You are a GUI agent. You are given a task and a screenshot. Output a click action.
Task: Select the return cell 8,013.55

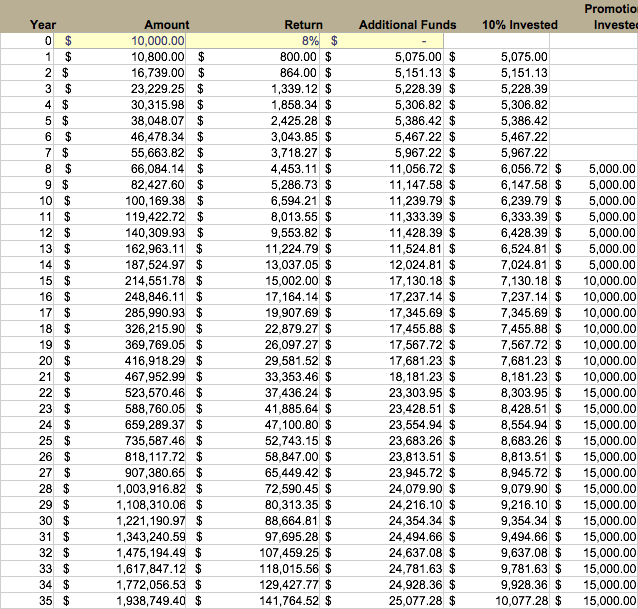[x=253, y=217]
